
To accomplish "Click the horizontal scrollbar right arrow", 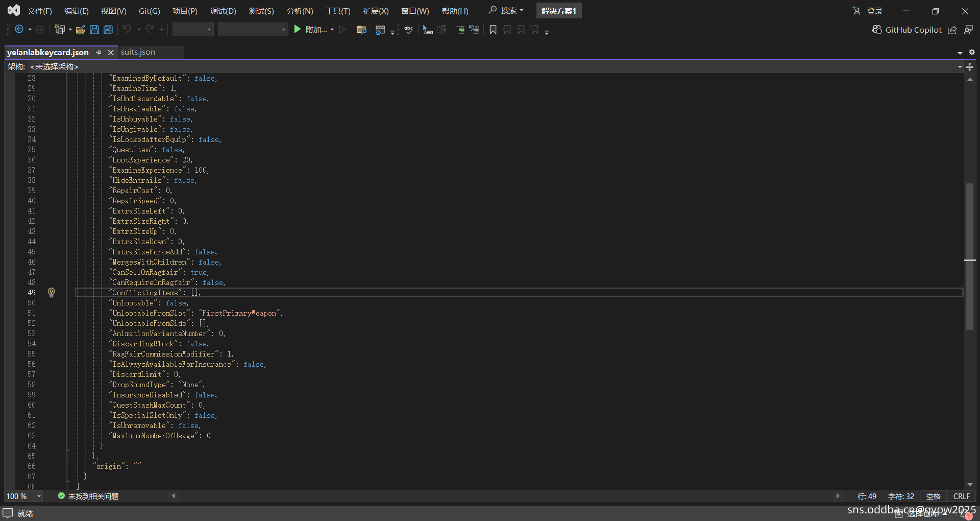I will coord(838,496).
